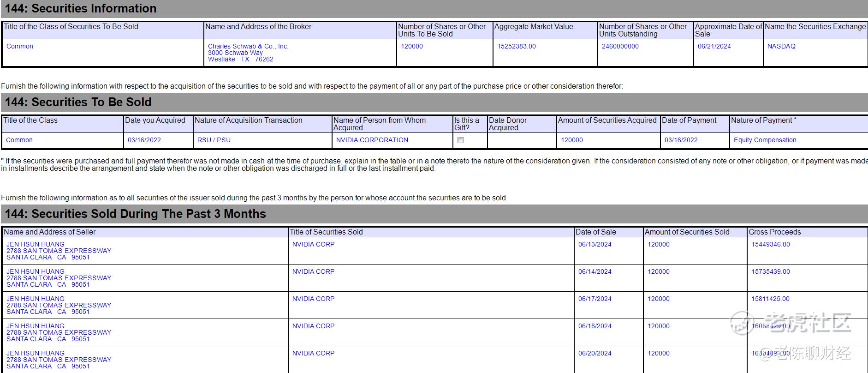
Task: Select "NVIDIA CORPORATION" in Person from Whom Acquired
Action: 372,140
